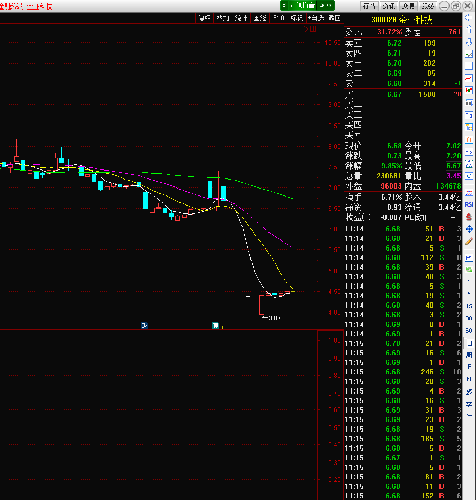This screenshot has width=476, height=500.
Task: Click the blue back arrow sidebar icon
Action: click(468, 17)
